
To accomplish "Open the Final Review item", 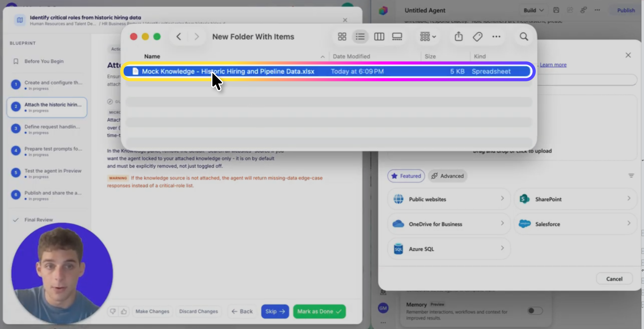I will coord(39,220).
